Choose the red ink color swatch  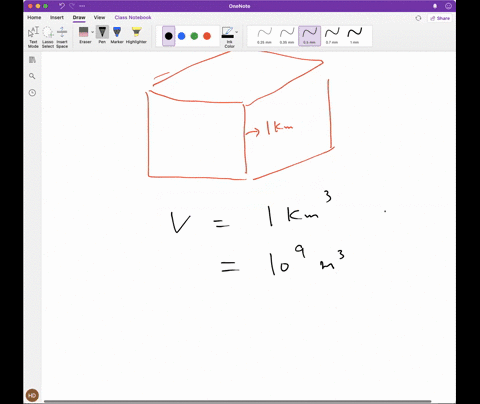pyautogui.click(x=207, y=36)
